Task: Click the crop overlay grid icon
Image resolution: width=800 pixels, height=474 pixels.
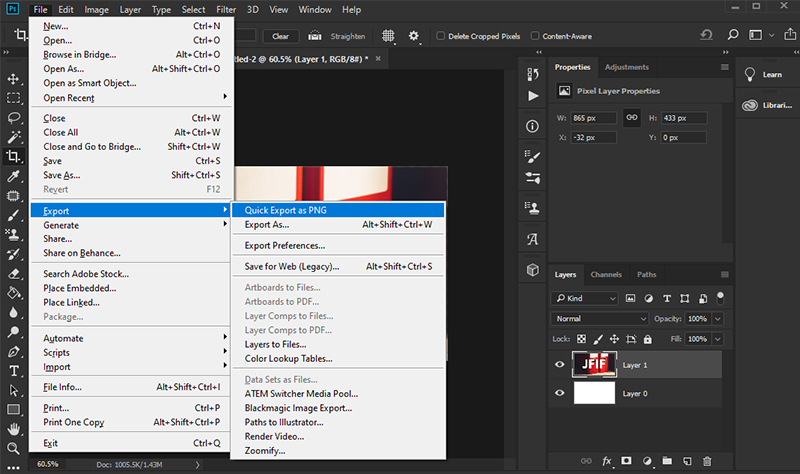Action: click(x=388, y=36)
